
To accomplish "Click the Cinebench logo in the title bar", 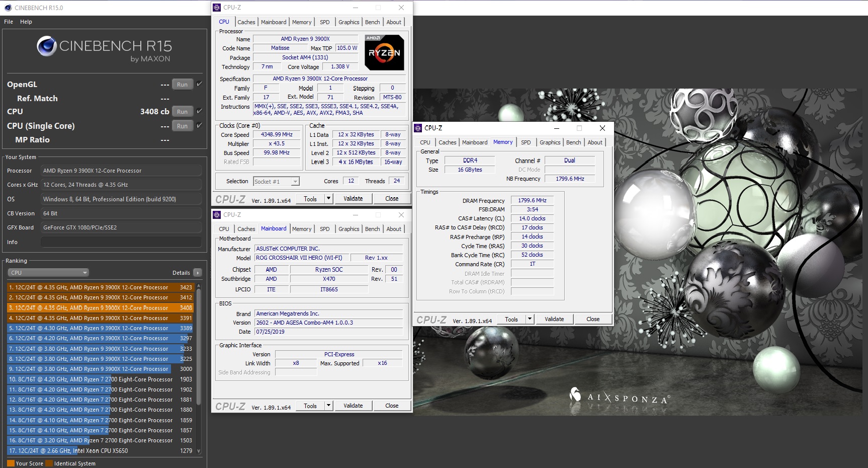I will tap(8, 8).
